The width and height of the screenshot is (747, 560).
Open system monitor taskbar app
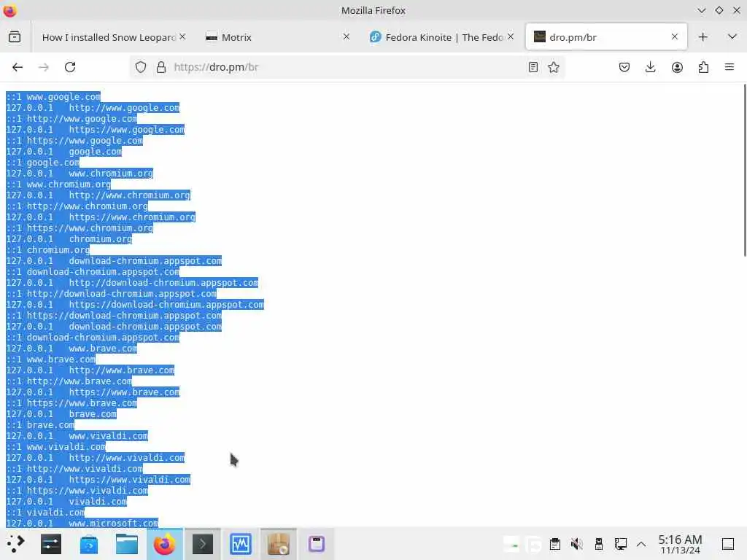coord(241,544)
